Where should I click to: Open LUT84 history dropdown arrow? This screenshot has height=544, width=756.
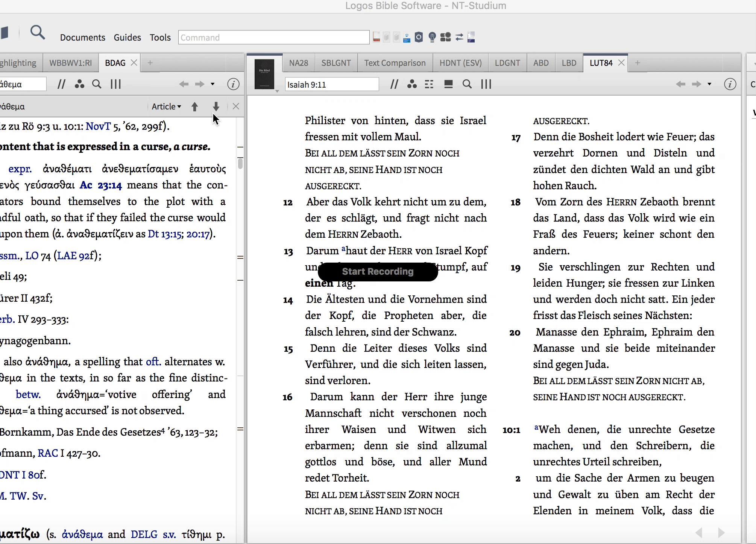click(x=709, y=84)
